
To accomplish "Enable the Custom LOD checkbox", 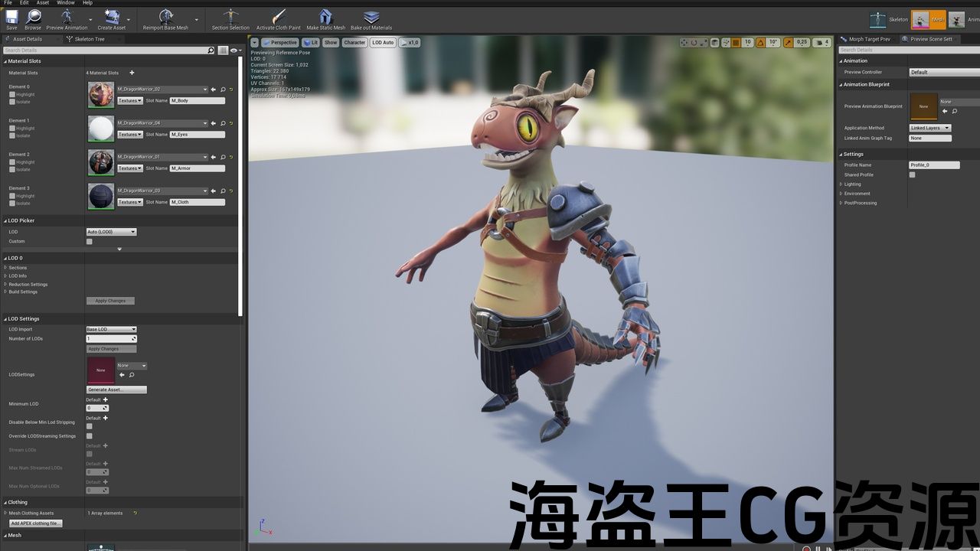I will (x=90, y=242).
